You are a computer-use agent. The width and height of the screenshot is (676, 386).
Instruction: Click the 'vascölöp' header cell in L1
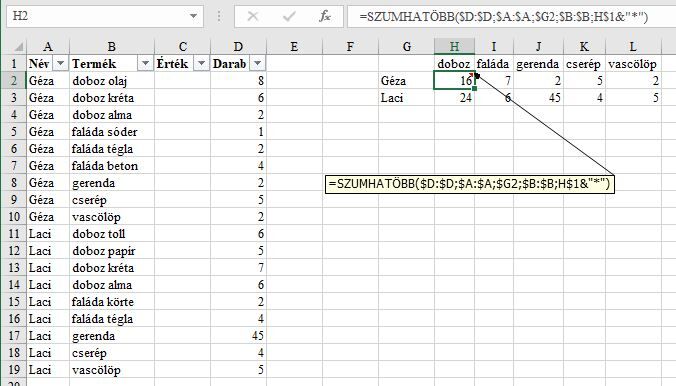tap(633, 64)
